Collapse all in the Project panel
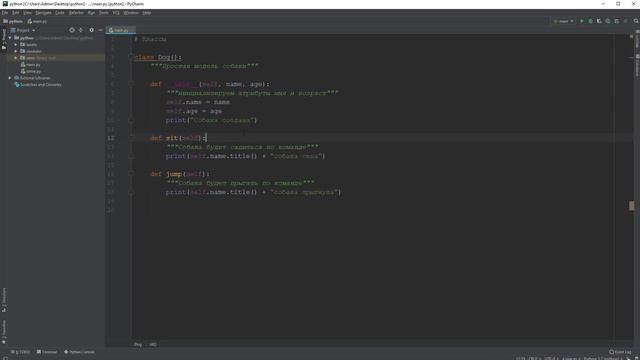 (81, 30)
